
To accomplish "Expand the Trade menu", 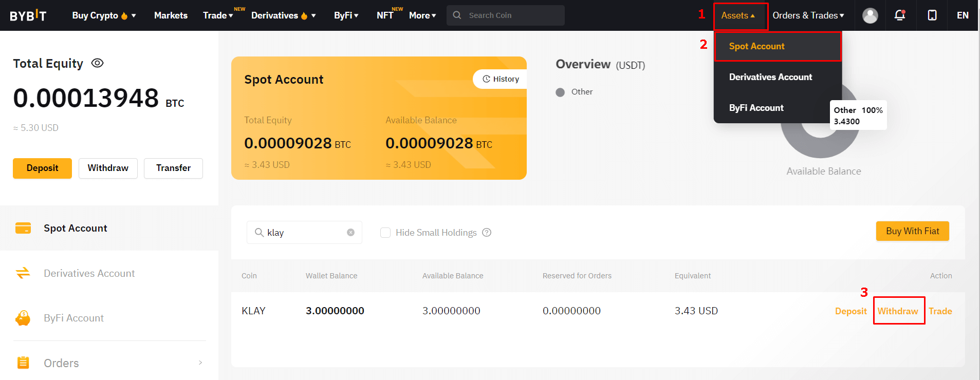I will click(x=218, y=15).
